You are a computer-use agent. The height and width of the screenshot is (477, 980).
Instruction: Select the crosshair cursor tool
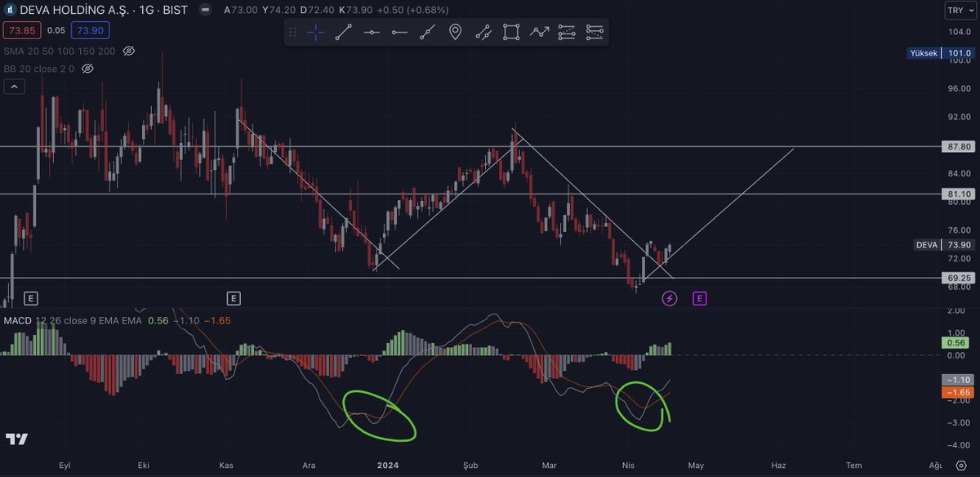tap(316, 33)
